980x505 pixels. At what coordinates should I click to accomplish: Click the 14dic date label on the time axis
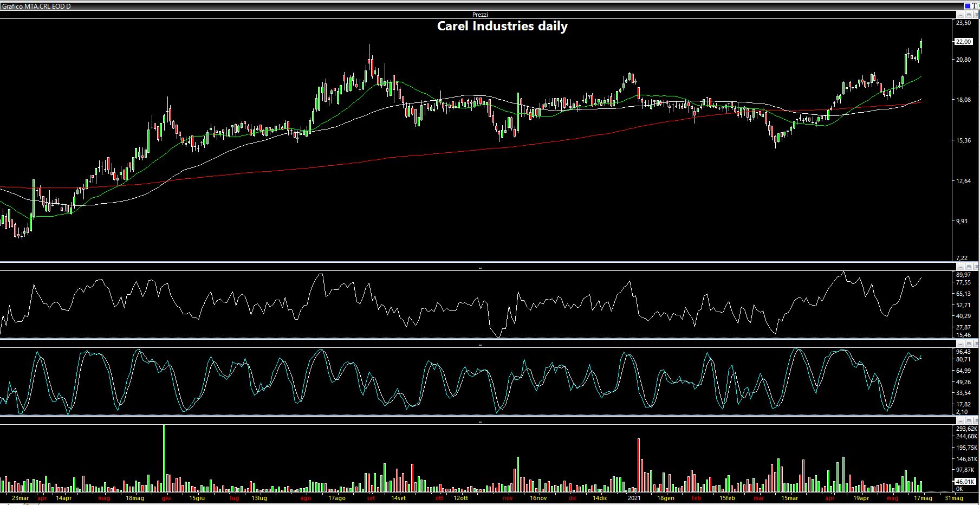click(600, 498)
